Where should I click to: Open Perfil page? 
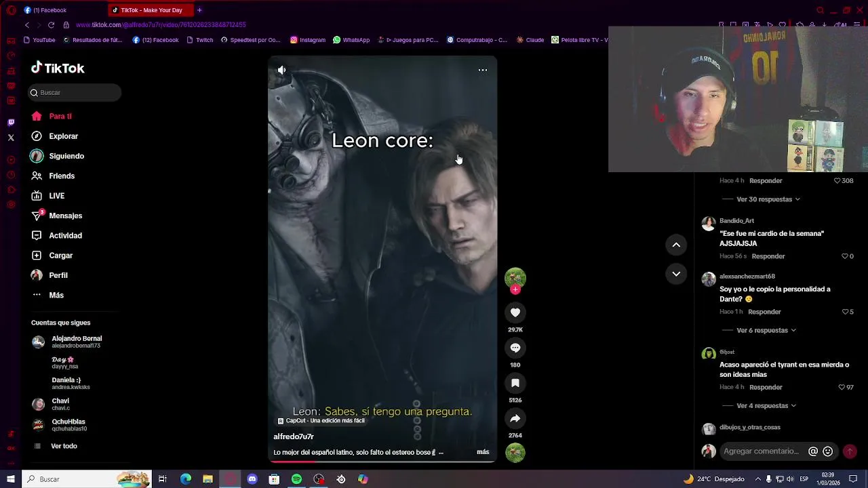49,275
